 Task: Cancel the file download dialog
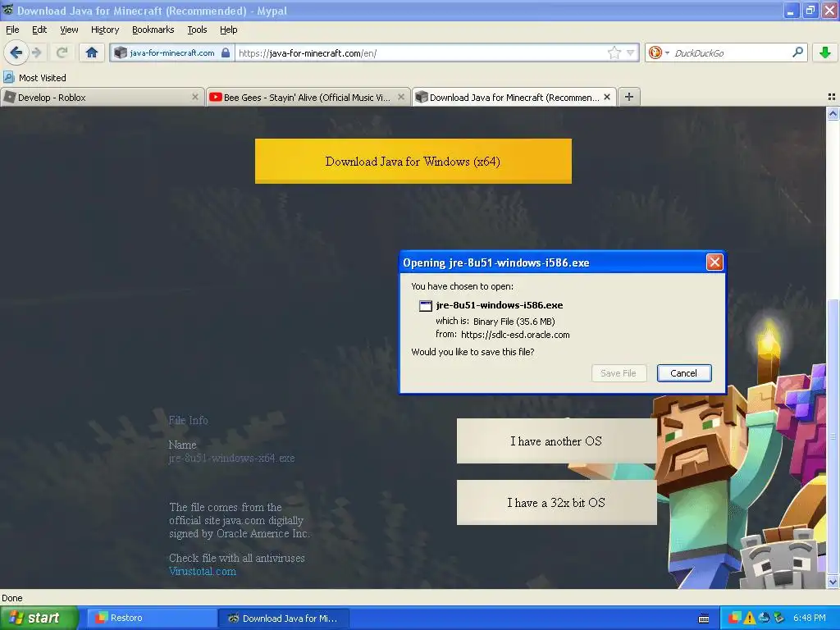(684, 373)
